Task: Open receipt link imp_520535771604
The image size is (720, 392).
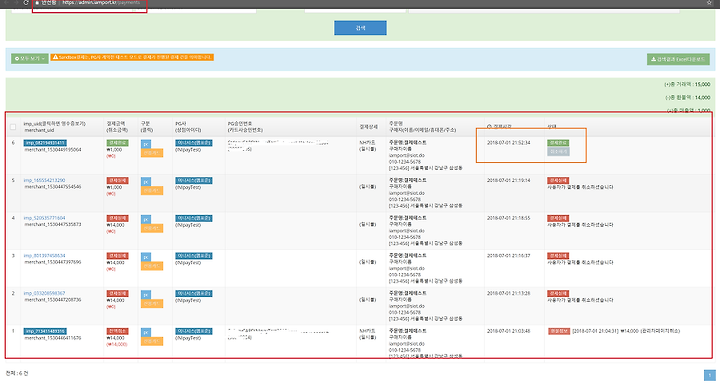Action: click(x=44, y=218)
